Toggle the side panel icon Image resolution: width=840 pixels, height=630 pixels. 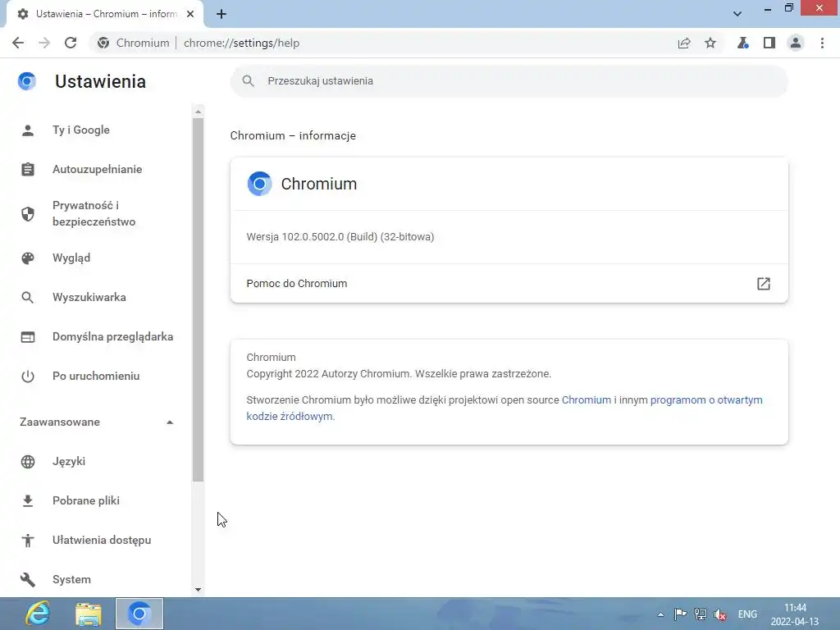click(769, 43)
